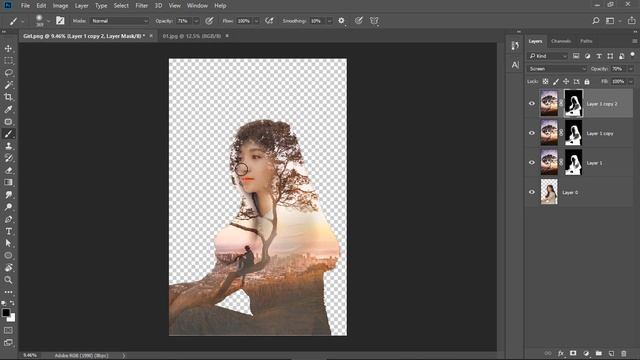Select the Hand tool
640x360 pixels.
pos(8,268)
